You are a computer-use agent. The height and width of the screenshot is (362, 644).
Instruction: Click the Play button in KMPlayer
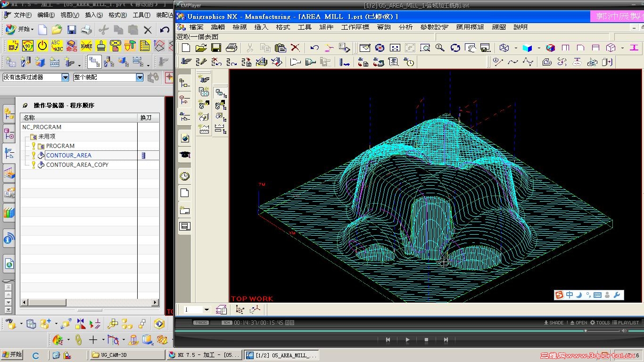(407, 339)
